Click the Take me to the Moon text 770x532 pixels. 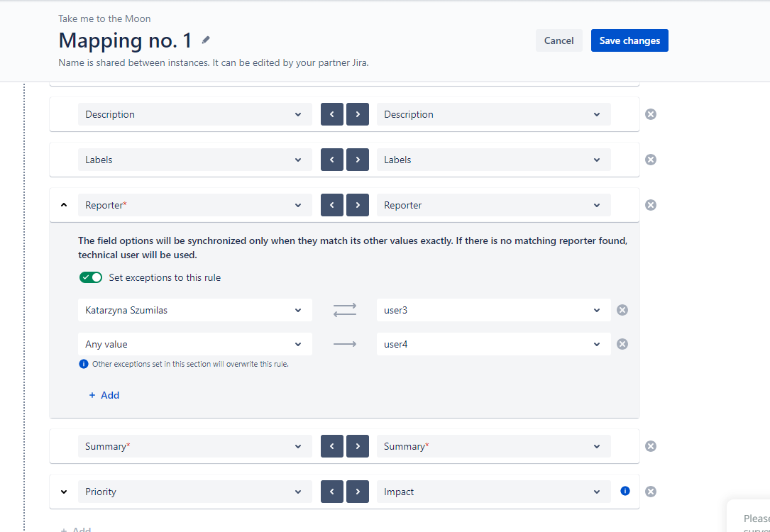[x=104, y=18]
